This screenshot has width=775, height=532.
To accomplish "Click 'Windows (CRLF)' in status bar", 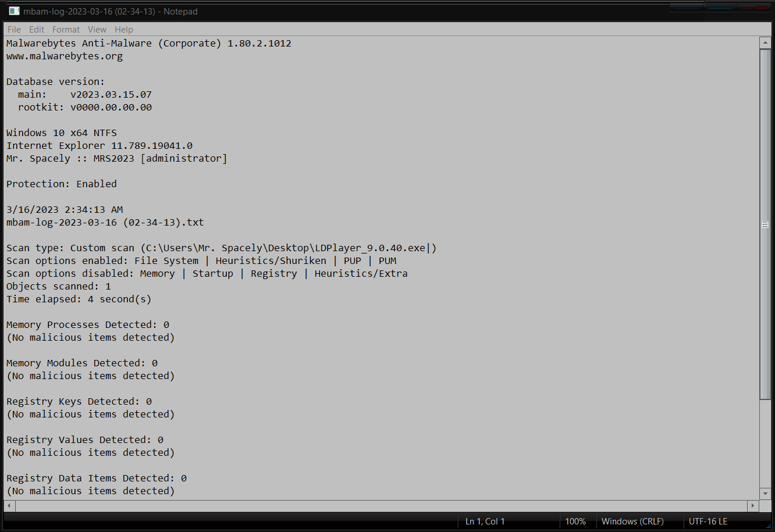I will pyautogui.click(x=632, y=522).
